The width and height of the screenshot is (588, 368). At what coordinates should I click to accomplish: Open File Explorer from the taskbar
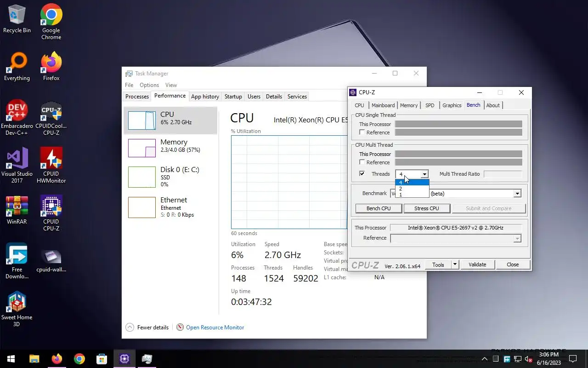point(34,359)
